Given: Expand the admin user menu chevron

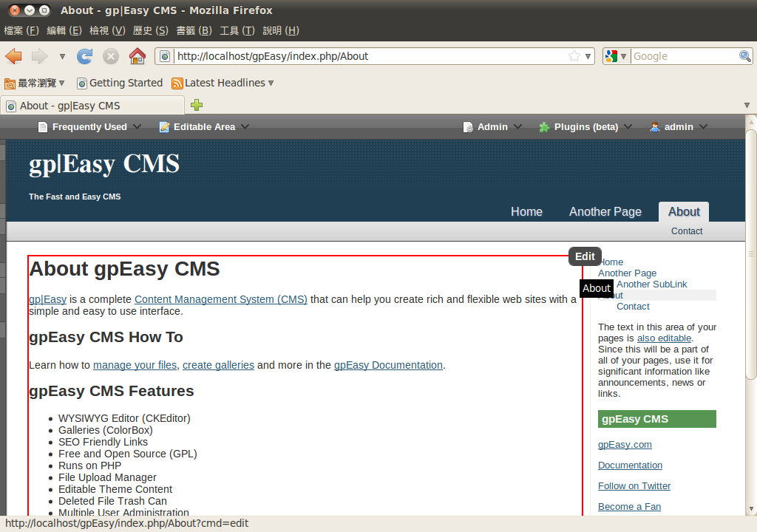Looking at the screenshot, I should click(x=703, y=126).
